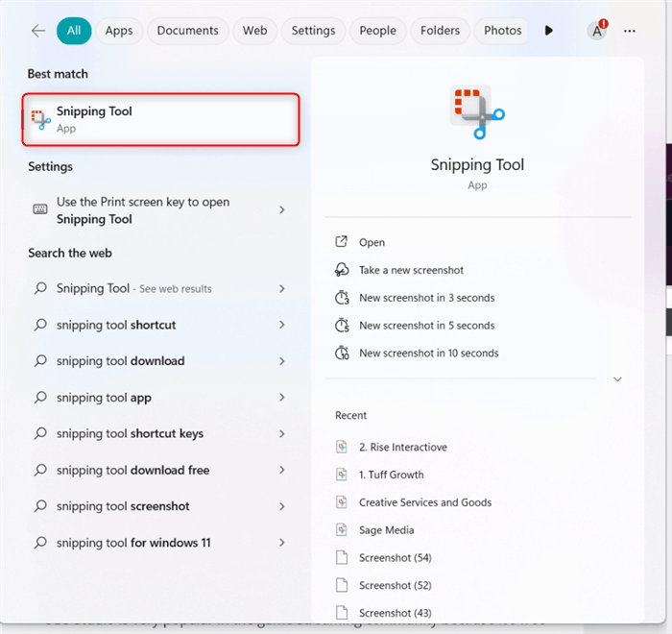The height and width of the screenshot is (634, 672).
Task: Expand chevron beside snipping tool download free
Action: 281,470
